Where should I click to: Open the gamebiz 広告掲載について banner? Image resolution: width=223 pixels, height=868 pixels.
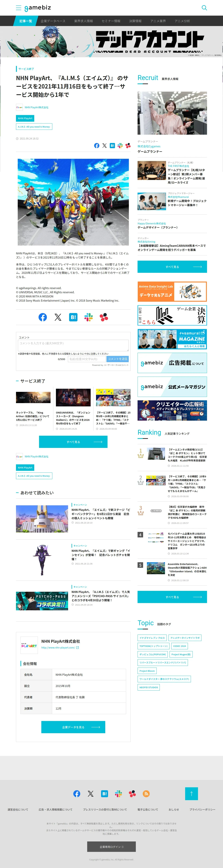tap(172, 363)
